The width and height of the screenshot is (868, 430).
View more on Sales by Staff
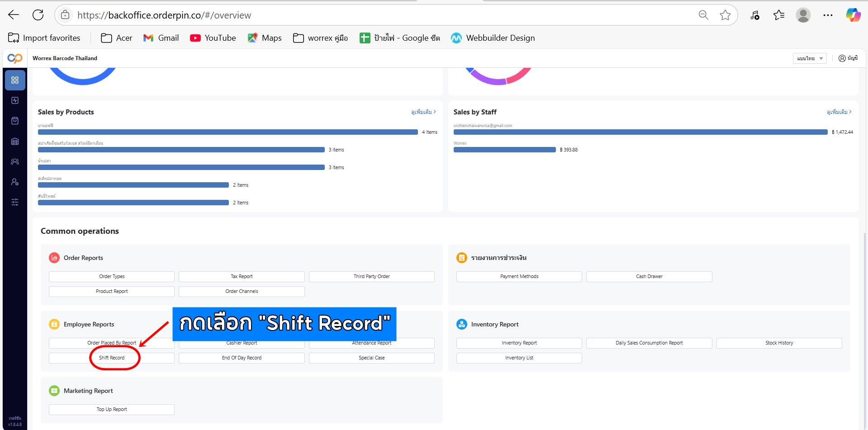(x=839, y=112)
